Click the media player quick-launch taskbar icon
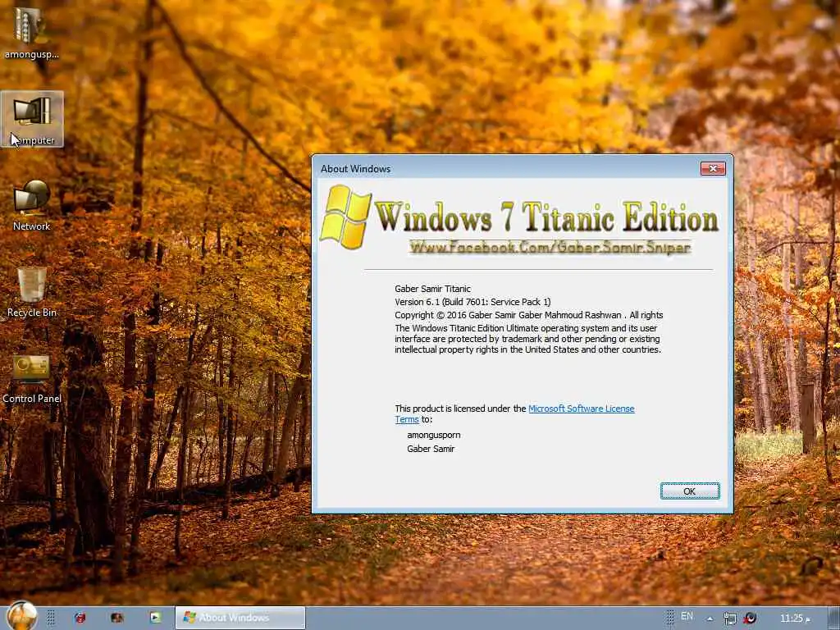 [x=155, y=618]
